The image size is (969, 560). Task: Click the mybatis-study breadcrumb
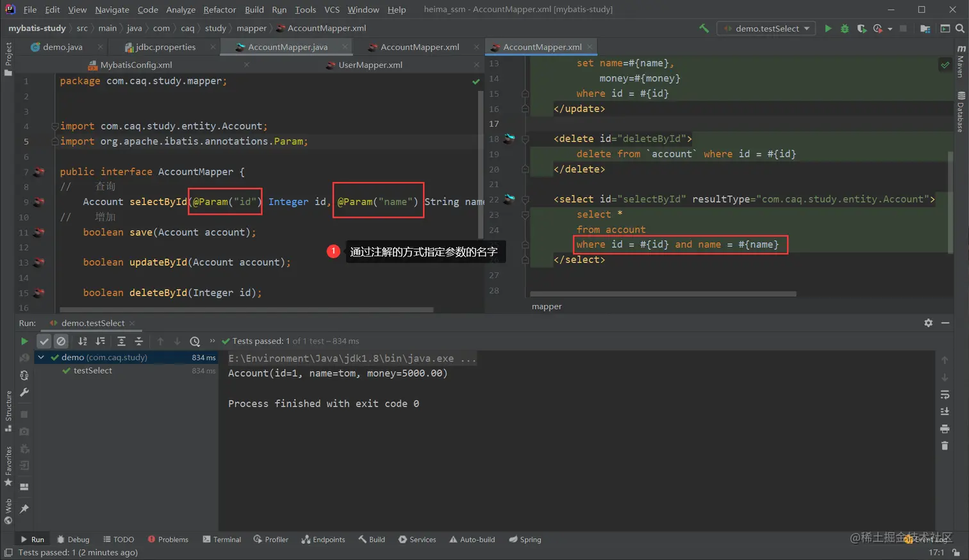[x=37, y=28]
